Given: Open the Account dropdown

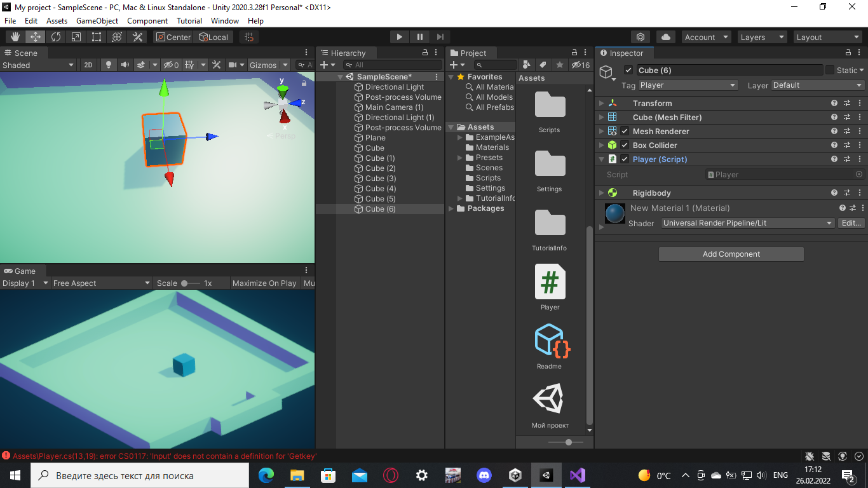Looking at the screenshot, I should pyautogui.click(x=707, y=37).
